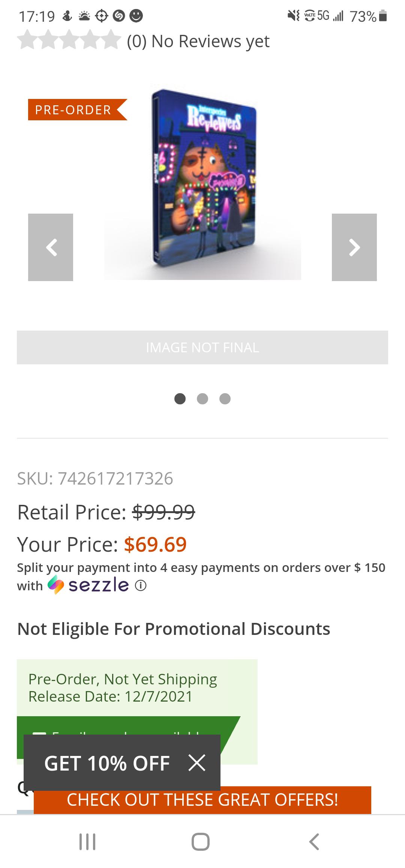Click the Sezzle logo
Screen dimensions: 405x868
[x=88, y=585]
